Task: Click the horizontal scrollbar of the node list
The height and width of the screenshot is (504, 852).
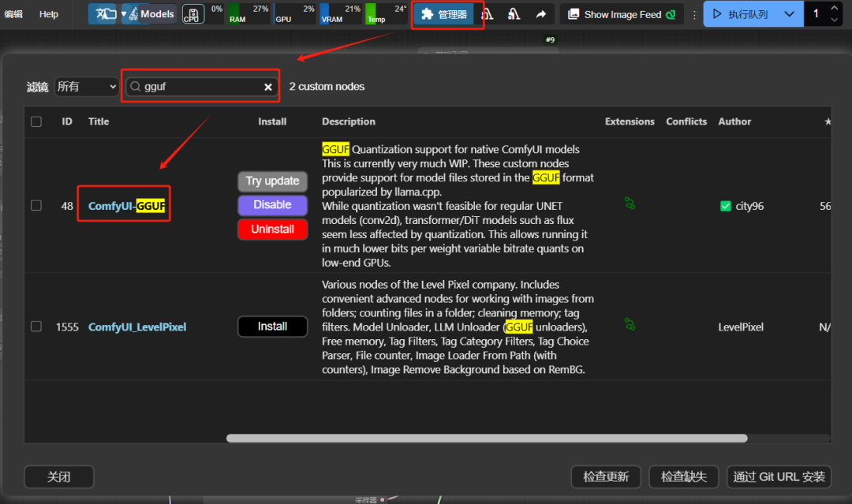Action: 487,439
